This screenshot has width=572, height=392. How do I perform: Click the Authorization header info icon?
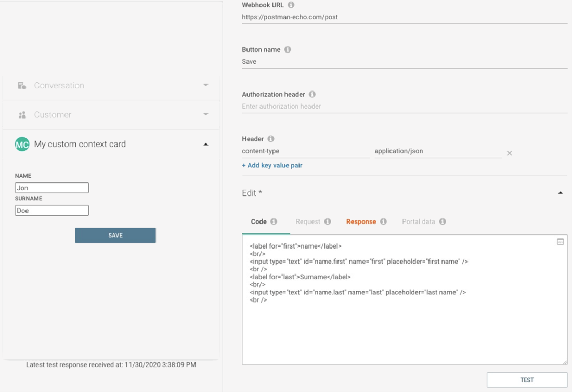click(312, 95)
